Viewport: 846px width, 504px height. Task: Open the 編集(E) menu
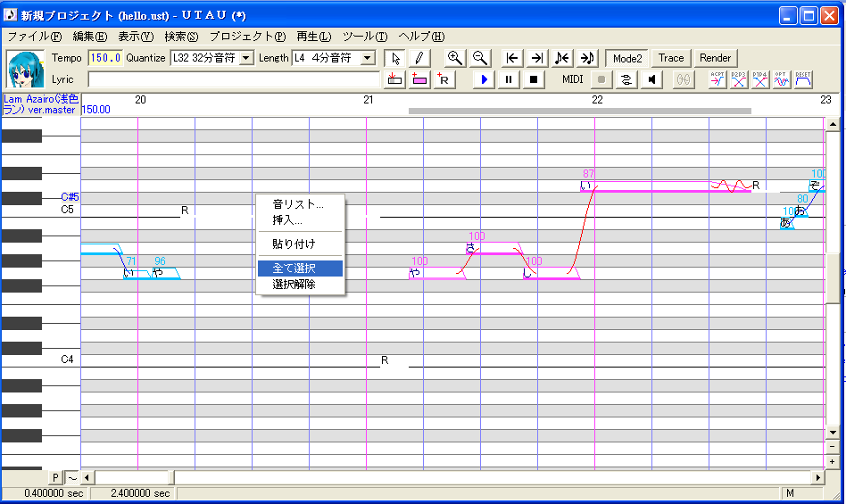pos(89,37)
